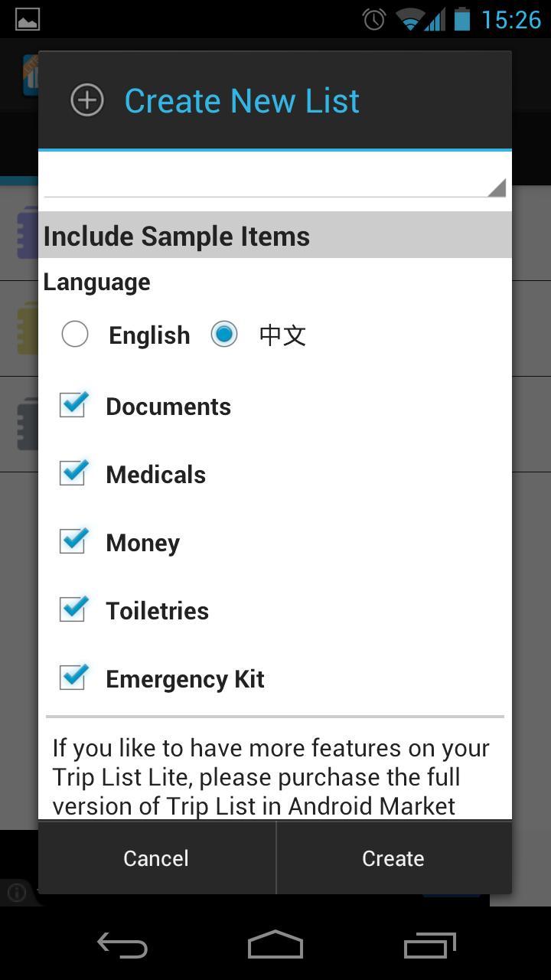Uncheck the Medicals checkbox
Viewport: 551px width, 980px height.
click(x=73, y=473)
